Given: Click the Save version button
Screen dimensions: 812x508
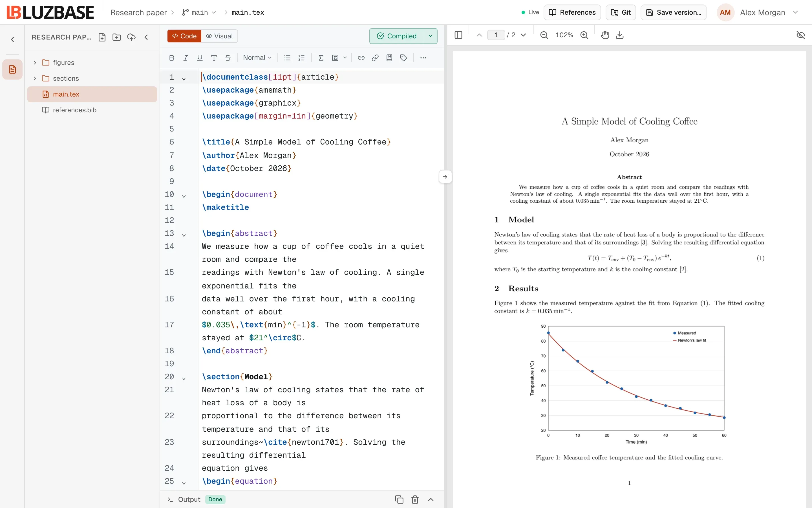Looking at the screenshot, I should [673, 12].
